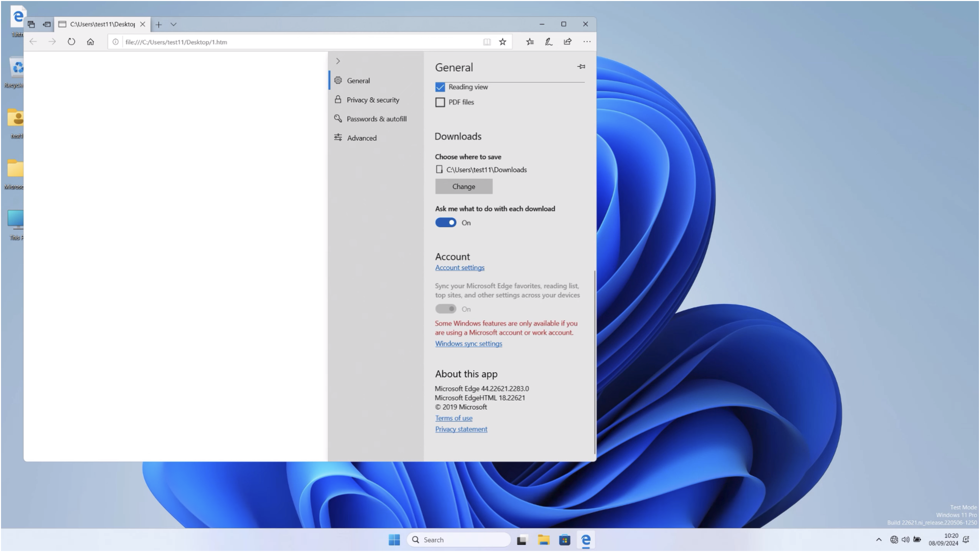Toggle Ask me what to do with each download
This screenshot has height=552, width=980.
click(x=446, y=223)
